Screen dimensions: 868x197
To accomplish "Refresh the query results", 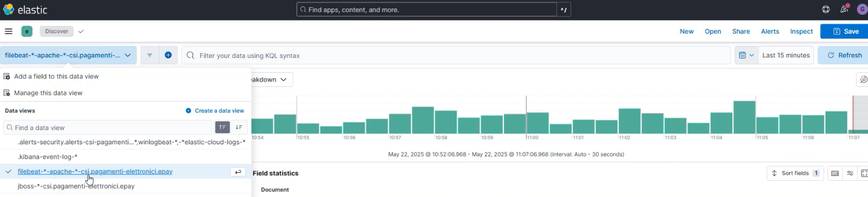I will pyautogui.click(x=844, y=55).
